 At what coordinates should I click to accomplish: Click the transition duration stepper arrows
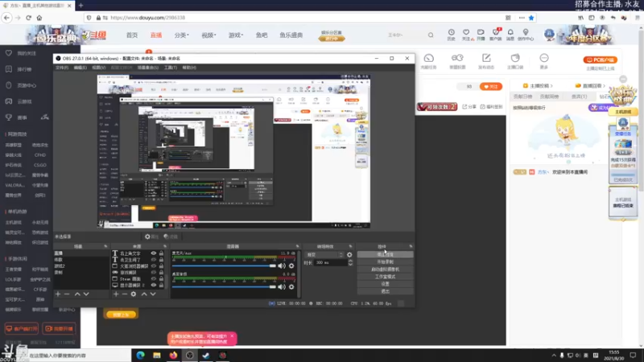click(x=350, y=263)
